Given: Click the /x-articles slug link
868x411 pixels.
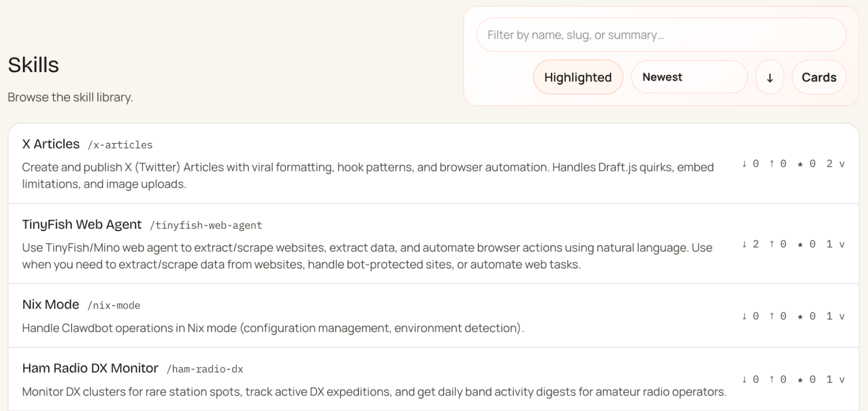Looking at the screenshot, I should (x=120, y=145).
